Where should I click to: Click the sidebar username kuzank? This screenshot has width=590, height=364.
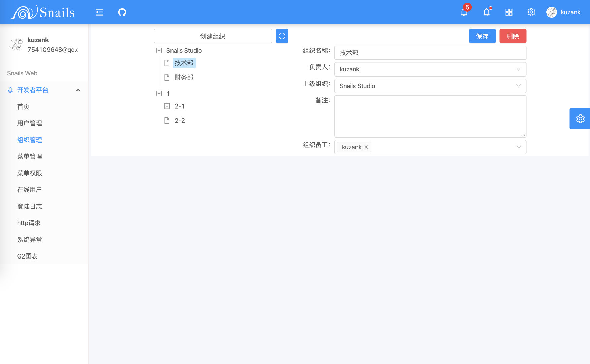point(38,40)
